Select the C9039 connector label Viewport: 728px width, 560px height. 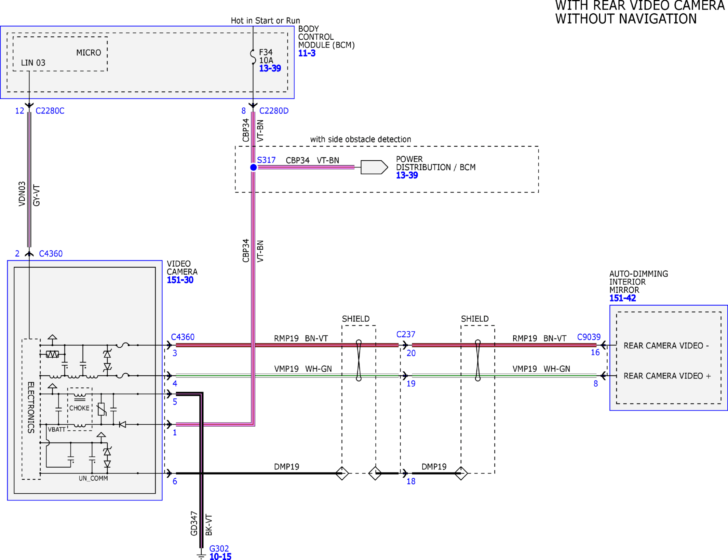tap(589, 337)
